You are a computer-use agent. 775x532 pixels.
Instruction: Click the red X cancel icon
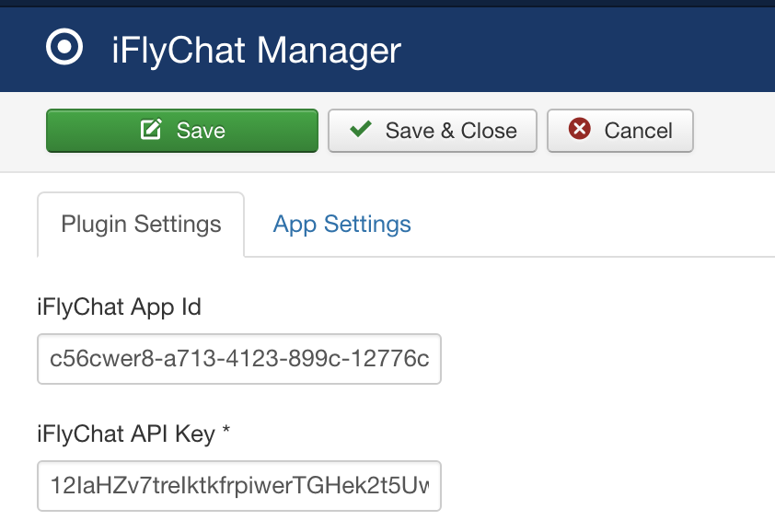pyautogui.click(x=579, y=129)
